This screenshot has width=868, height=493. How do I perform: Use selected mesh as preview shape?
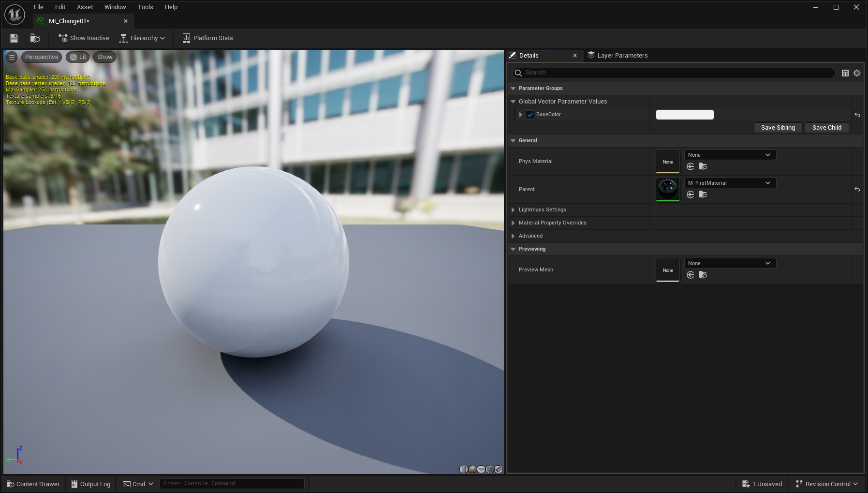[499, 469]
